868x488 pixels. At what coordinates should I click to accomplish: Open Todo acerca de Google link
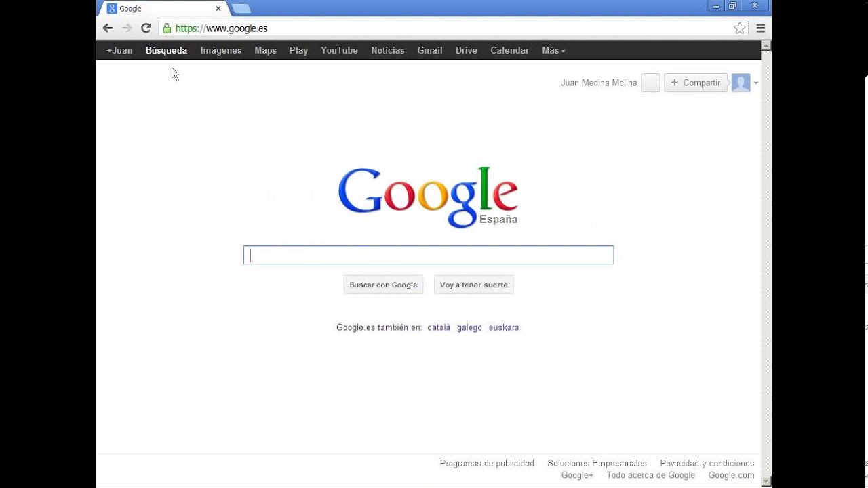tap(651, 475)
